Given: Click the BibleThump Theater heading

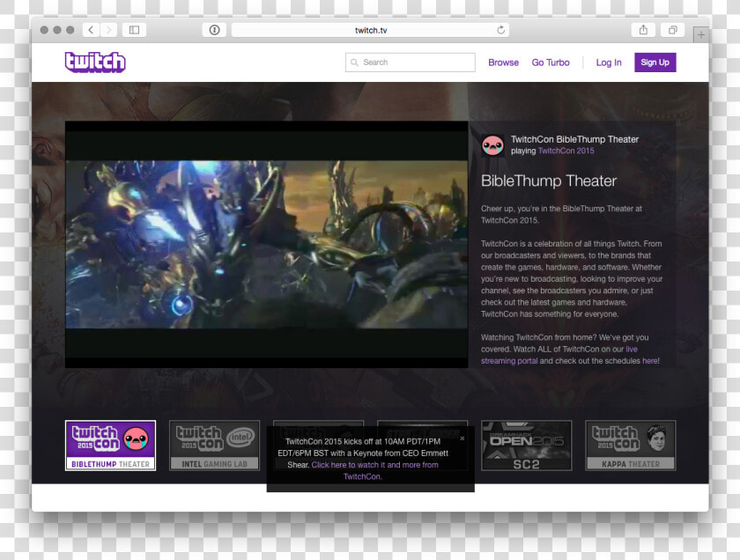Looking at the screenshot, I should (x=549, y=181).
